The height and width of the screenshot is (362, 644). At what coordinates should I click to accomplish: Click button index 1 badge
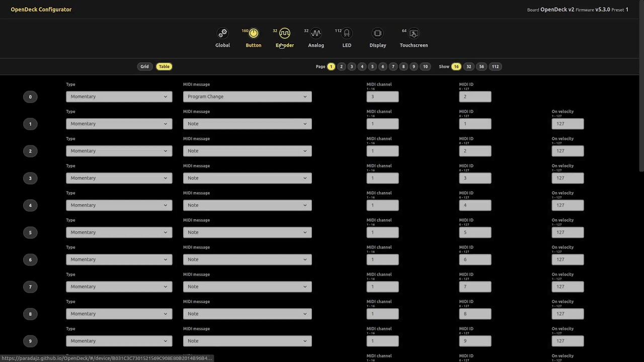click(30, 124)
